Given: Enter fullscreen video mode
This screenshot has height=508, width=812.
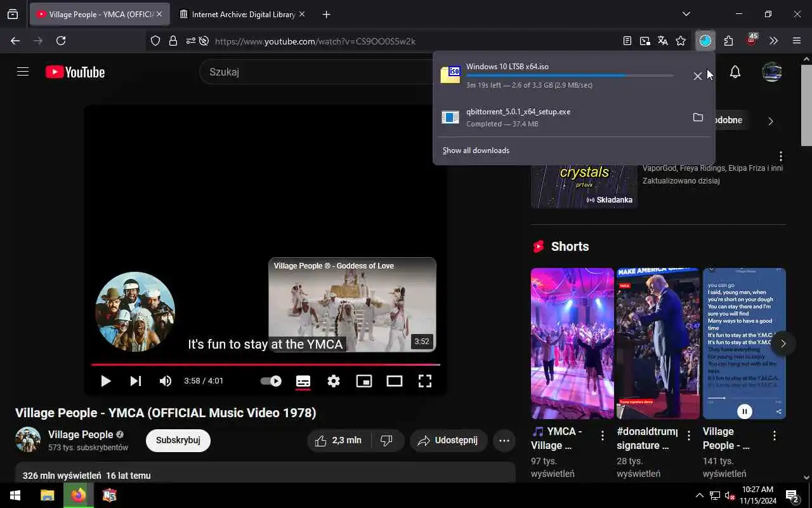Looking at the screenshot, I should (x=425, y=381).
